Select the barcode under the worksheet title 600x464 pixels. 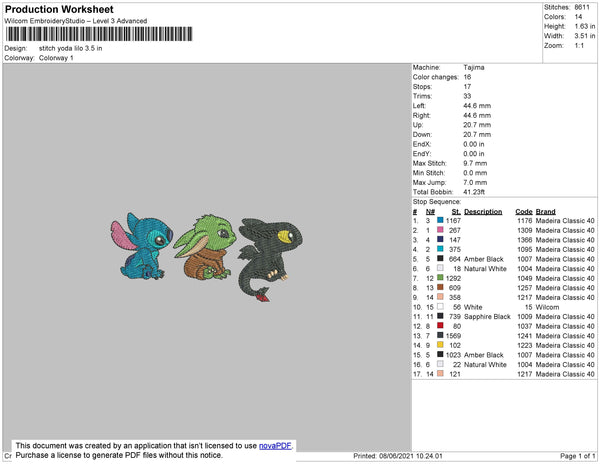99,34
